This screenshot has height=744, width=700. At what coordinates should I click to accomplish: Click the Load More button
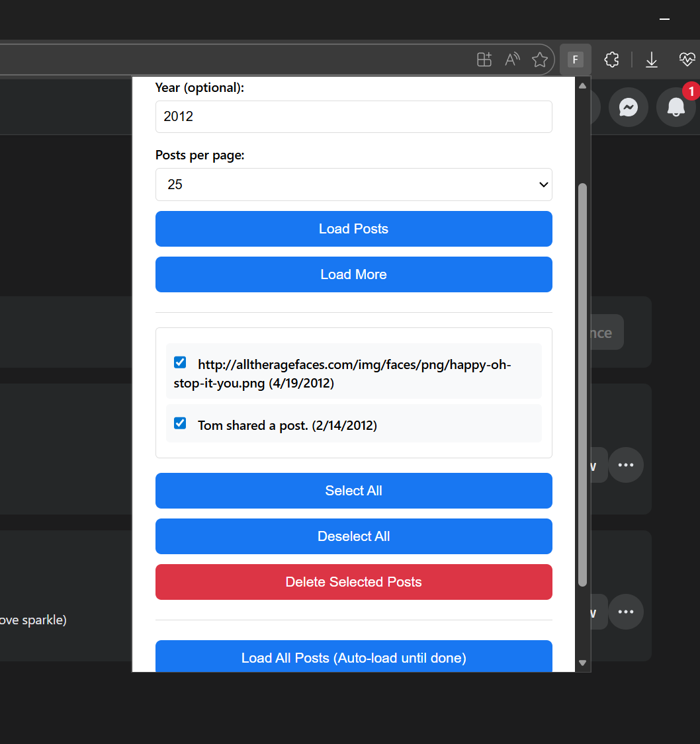pyautogui.click(x=353, y=274)
